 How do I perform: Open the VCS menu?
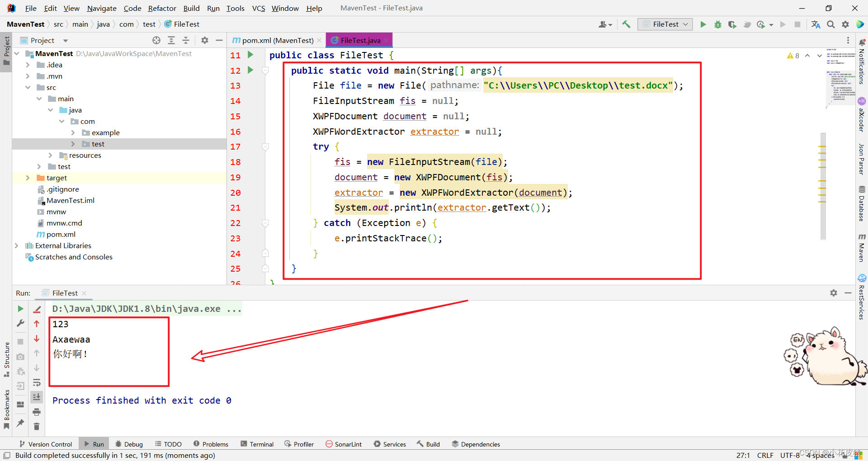pos(259,8)
